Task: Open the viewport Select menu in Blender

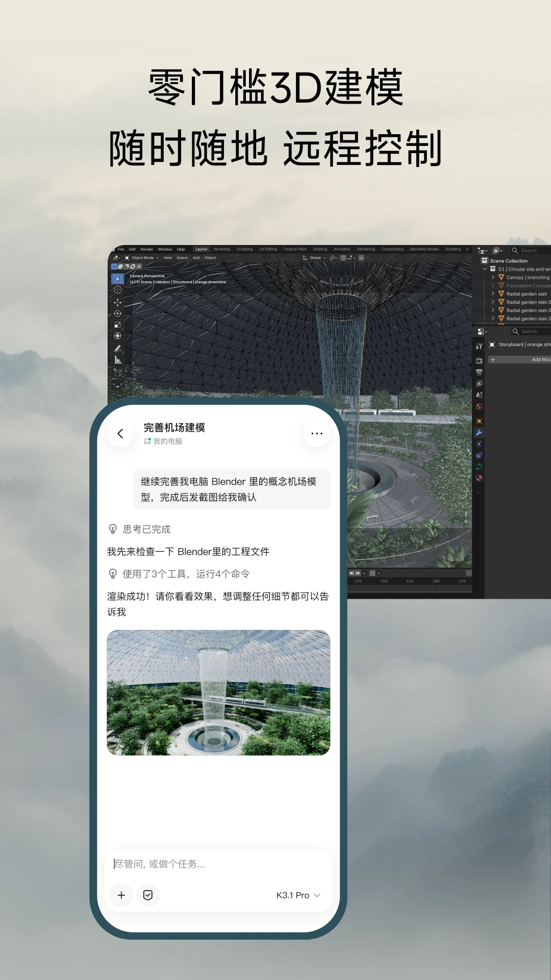Action: pyautogui.click(x=182, y=258)
